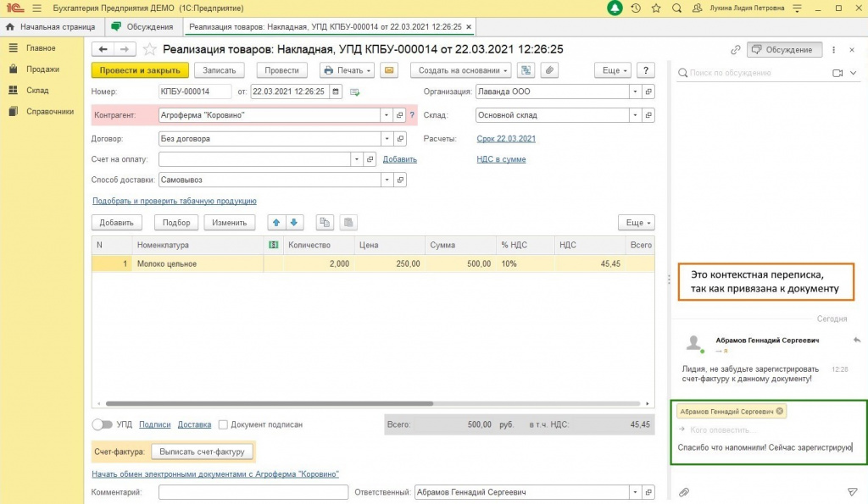Add document to favorites star
Screen dimensions: 868x504
[149, 49]
